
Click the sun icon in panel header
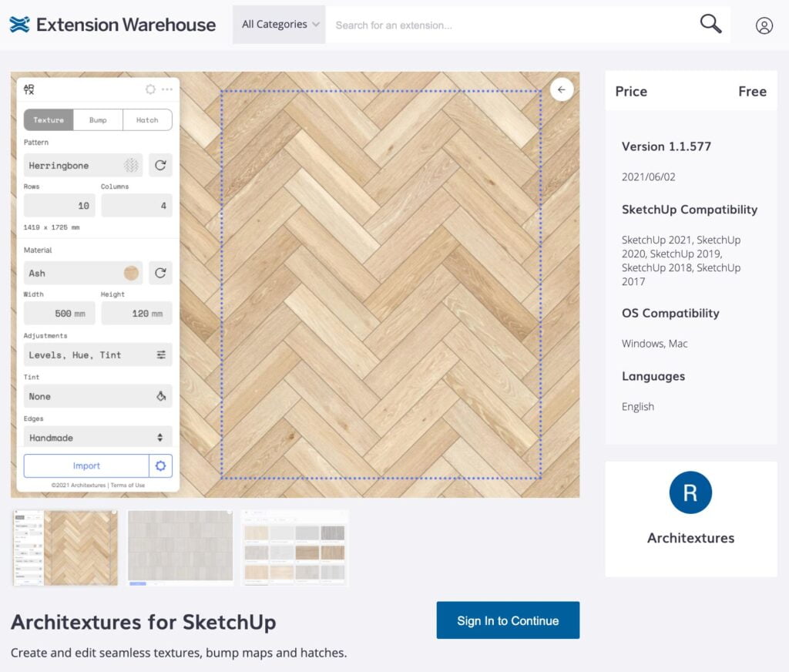(150, 89)
